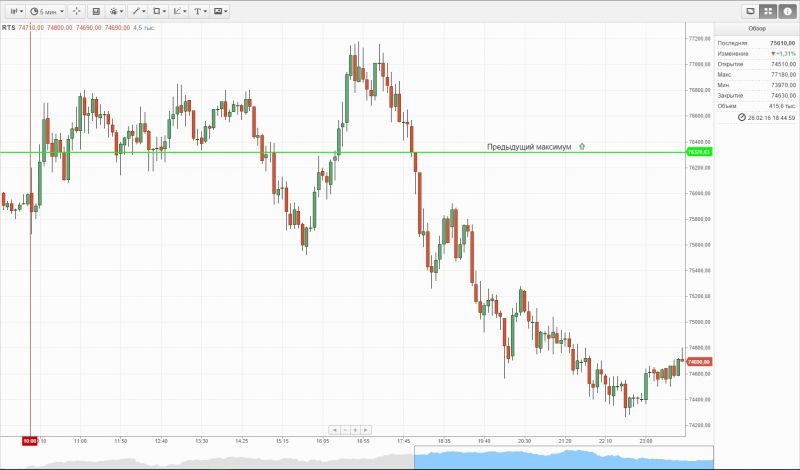Click the 75000,00 price axis label
Viewport: 800px width, 470px height.
tap(699, 322)
